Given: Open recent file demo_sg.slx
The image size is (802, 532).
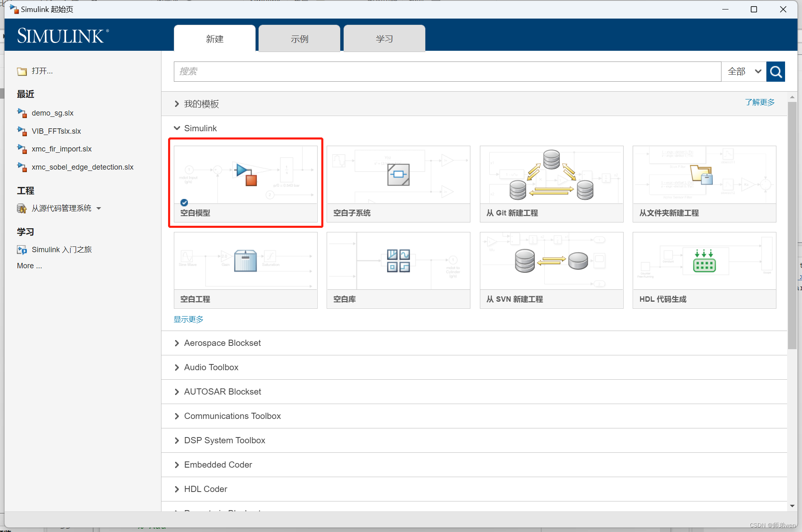Looking at the screenshot, I should click(x=52, y=113).
